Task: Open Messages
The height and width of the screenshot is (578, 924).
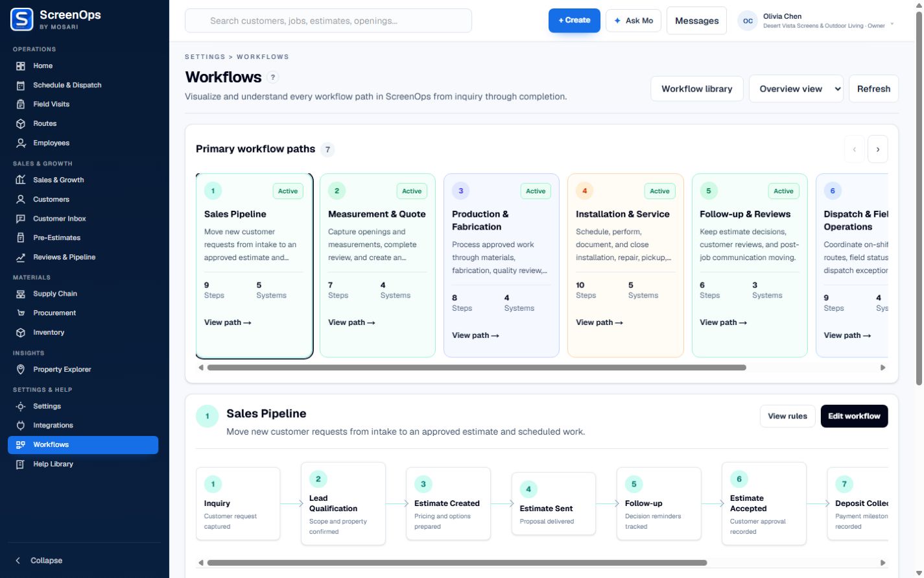Action: click(696, 21)
